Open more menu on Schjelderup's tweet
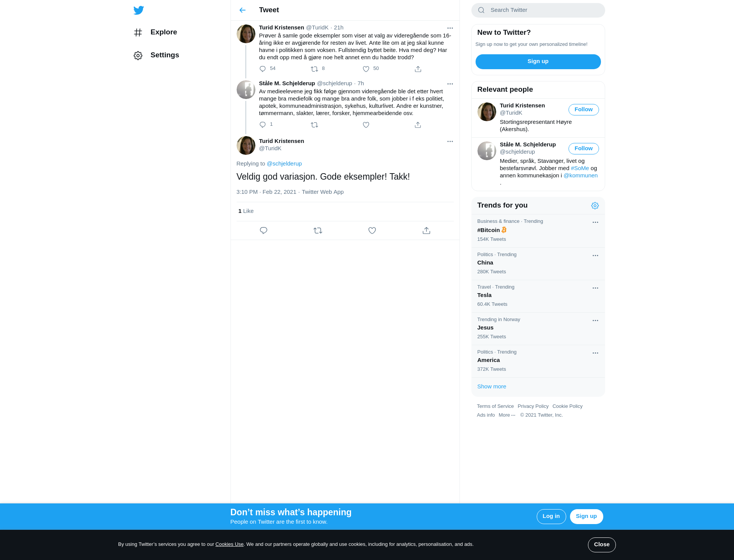 [x=450, y=84]
